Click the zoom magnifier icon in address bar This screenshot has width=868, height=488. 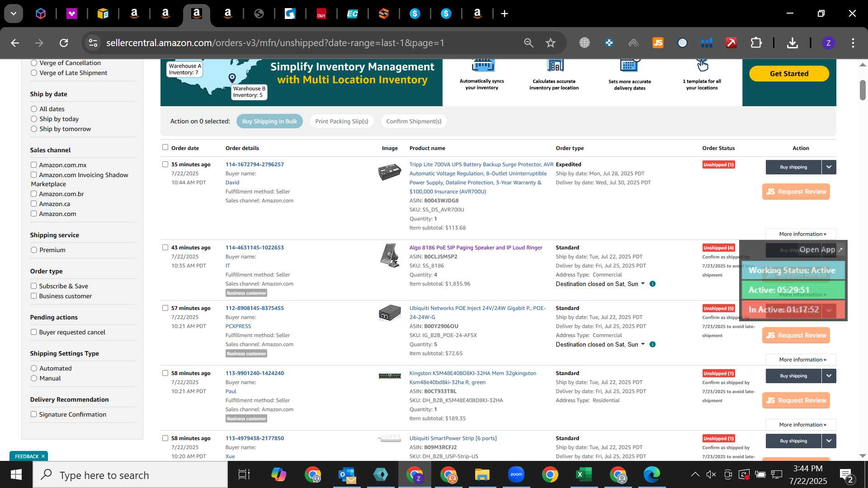[x=528, y=43]
